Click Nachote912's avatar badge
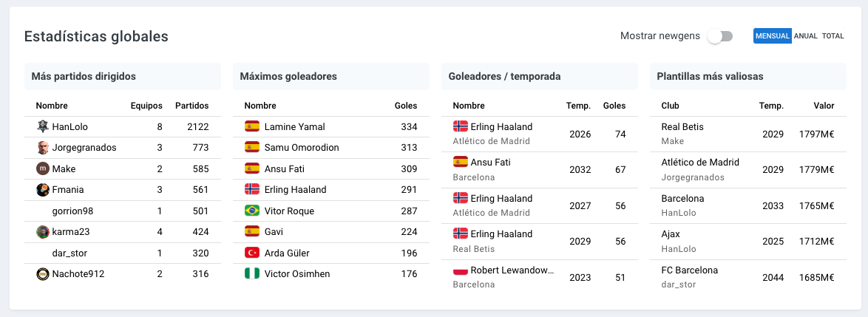 click(x=43, y=274)
